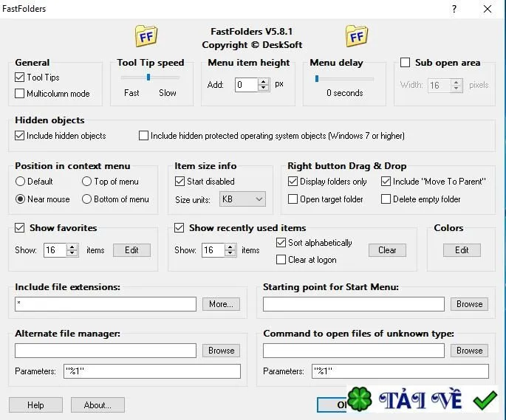Increase recently used Show items count
This screenshot has width=506, height=420.
[x=230, y=247]
